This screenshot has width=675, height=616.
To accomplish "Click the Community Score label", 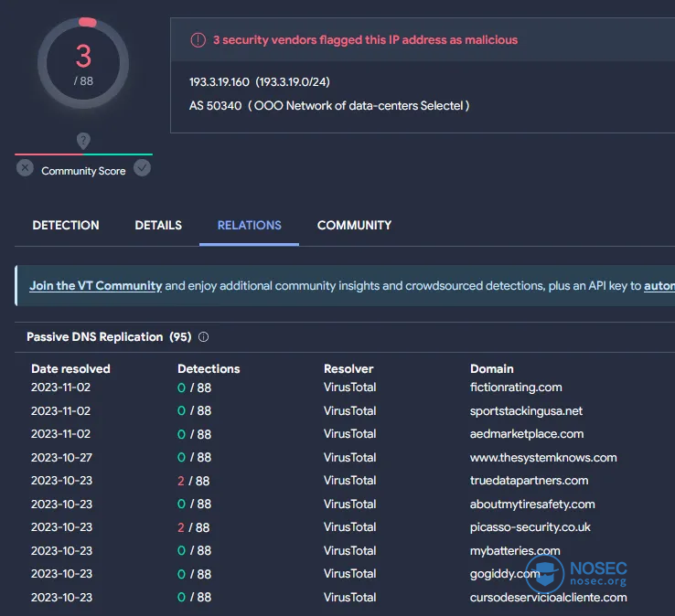I will 83,171.
